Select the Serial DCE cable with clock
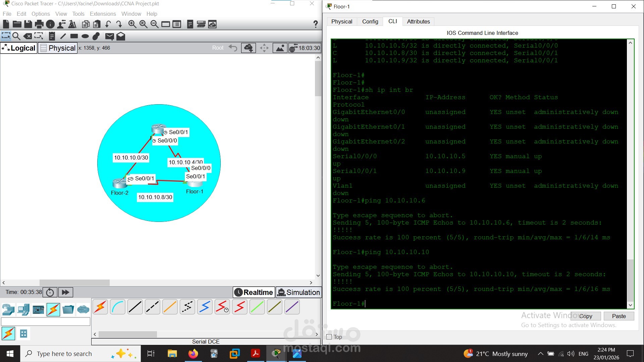 (222, 307)
